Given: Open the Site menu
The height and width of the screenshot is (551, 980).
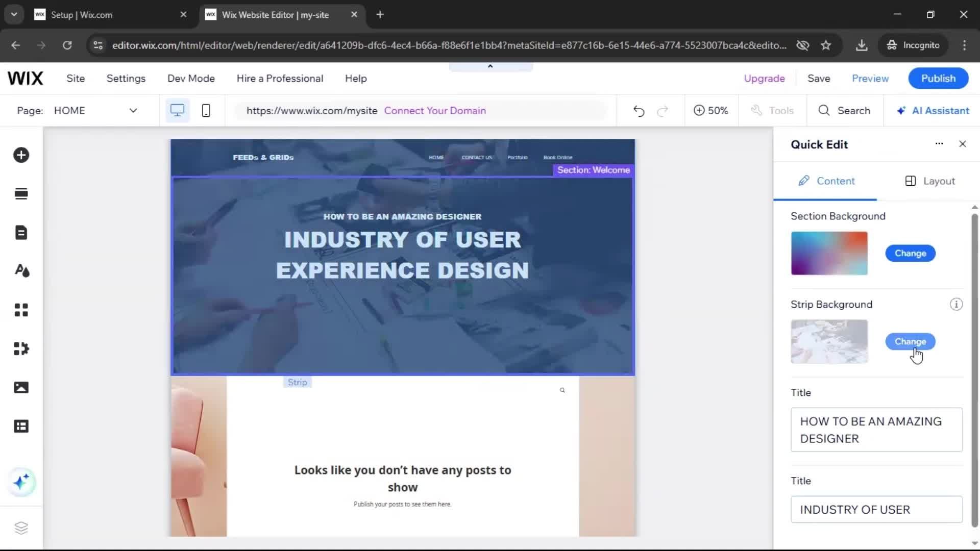Looking at the screenshot, I should pos(76,79).
